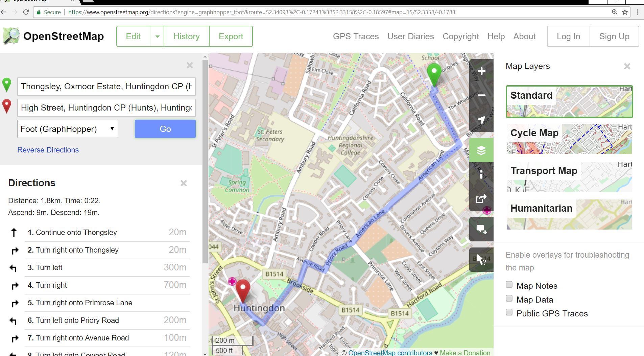This screenshot has height=356, width=644.
Task: Open the Help page
Action: click(x=496, y=37)
